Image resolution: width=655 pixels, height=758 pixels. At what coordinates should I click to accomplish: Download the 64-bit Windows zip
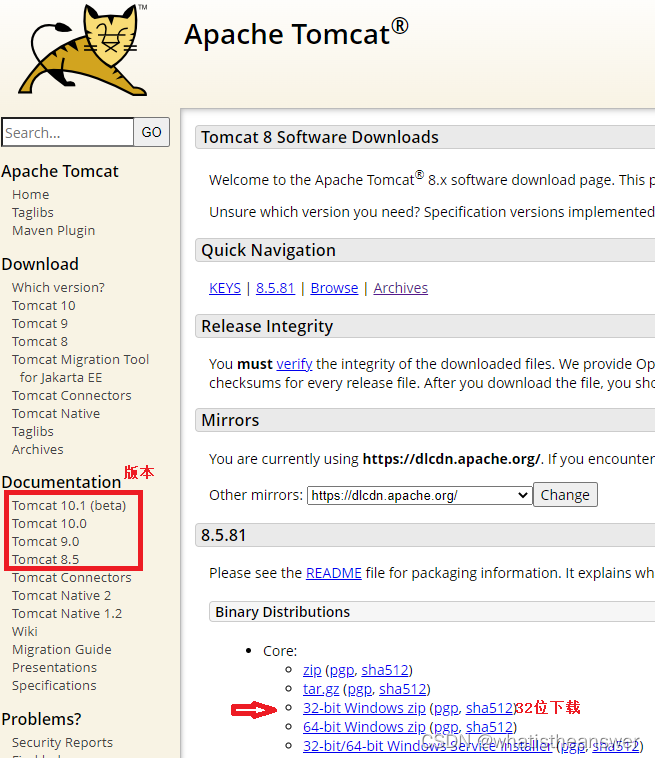click(364, 727)
